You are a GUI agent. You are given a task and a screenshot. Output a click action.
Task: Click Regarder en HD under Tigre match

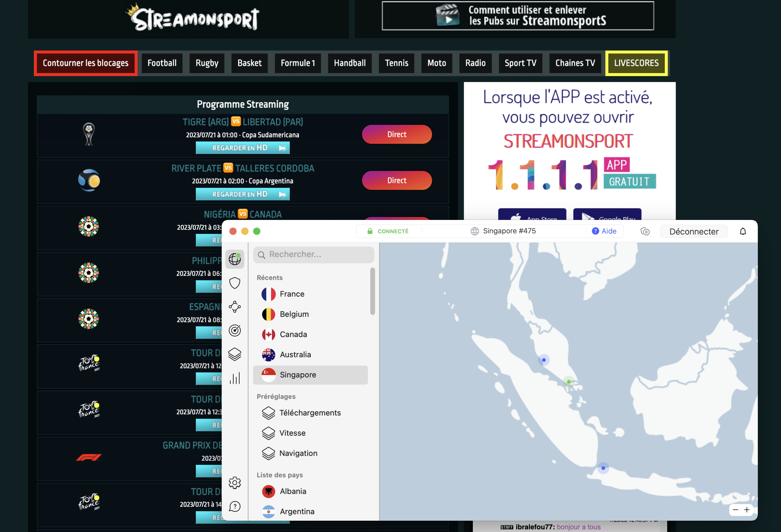pyautogui.click(x=243, y=148)
